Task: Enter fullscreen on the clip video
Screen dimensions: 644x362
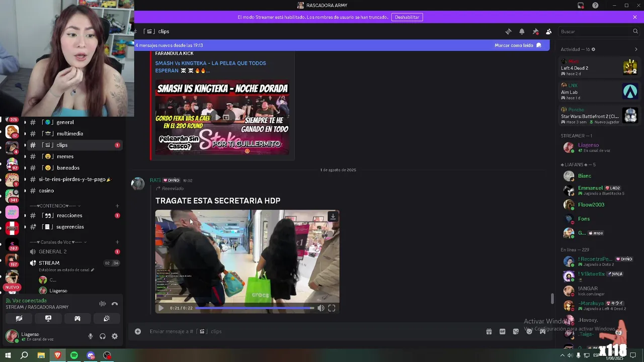Action: (x=332, y=308)
